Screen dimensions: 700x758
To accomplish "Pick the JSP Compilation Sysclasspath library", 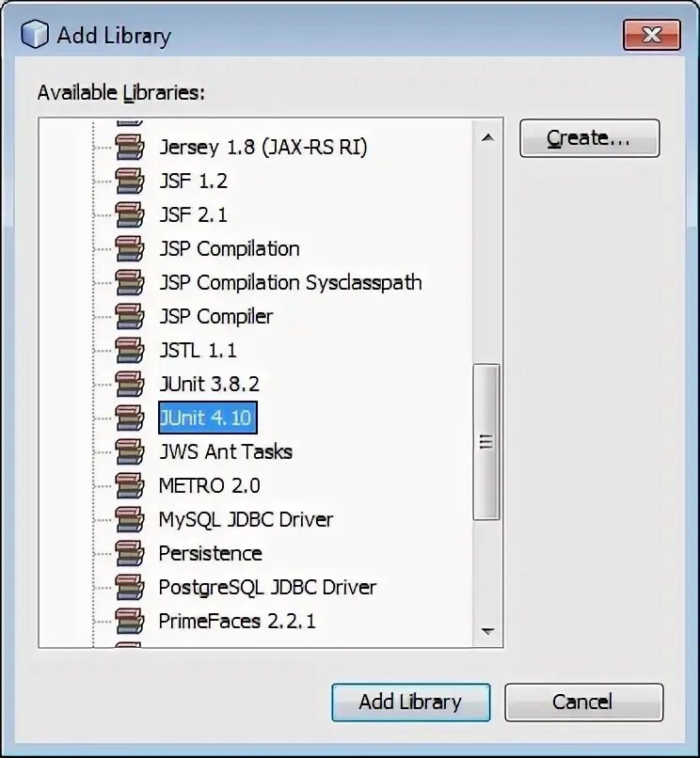I will (291, 282).
